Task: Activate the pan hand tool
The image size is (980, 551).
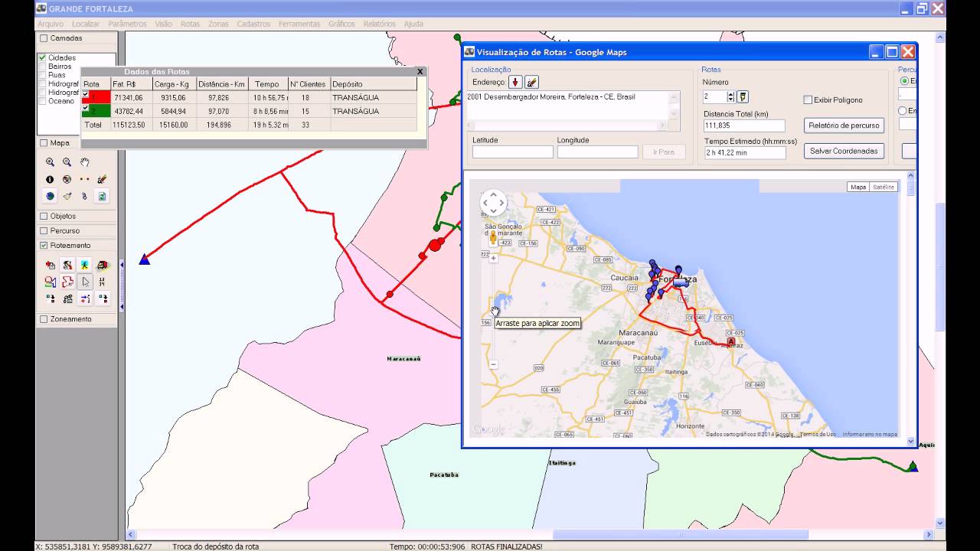Action: click(85, 162)
